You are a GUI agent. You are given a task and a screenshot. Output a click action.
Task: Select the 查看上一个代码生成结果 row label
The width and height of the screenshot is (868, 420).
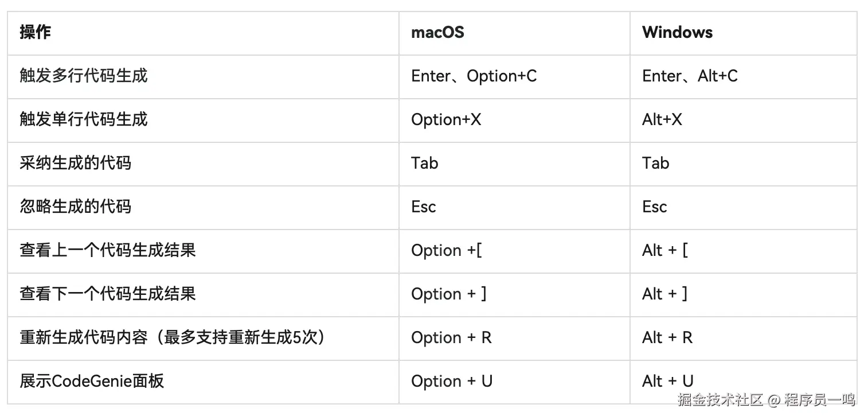(x=108, y=250)
